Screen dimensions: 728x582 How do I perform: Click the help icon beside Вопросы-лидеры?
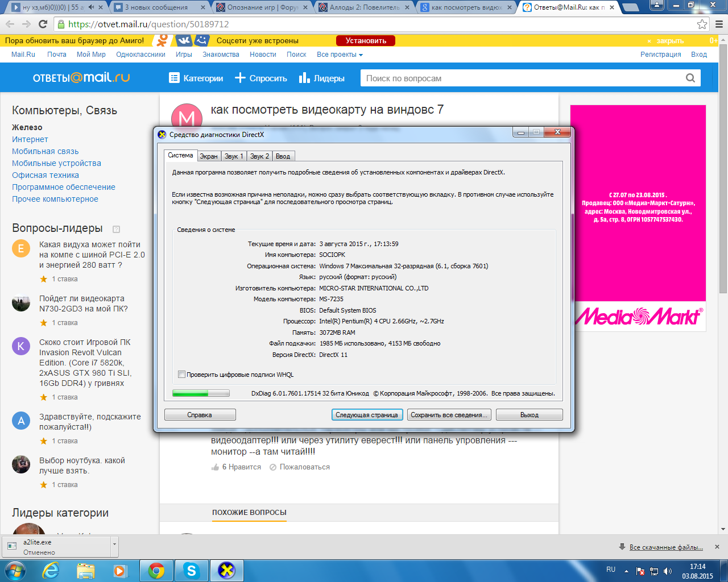click(117, 229)
